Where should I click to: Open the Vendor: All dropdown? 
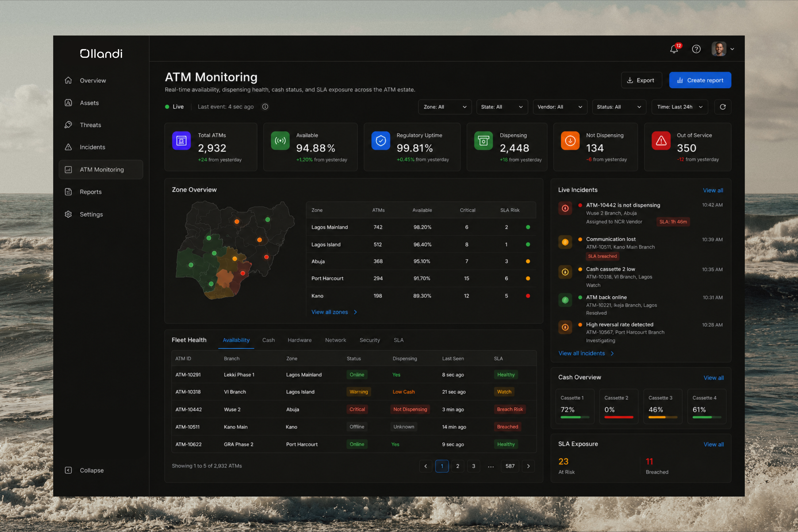pyautogui.click(x=560, y=107)
